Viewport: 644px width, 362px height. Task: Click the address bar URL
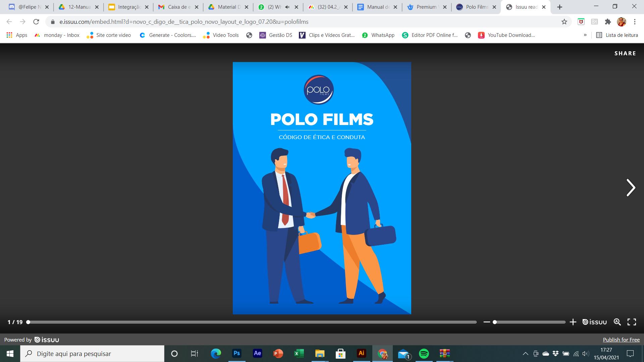(x=184, y=22)
